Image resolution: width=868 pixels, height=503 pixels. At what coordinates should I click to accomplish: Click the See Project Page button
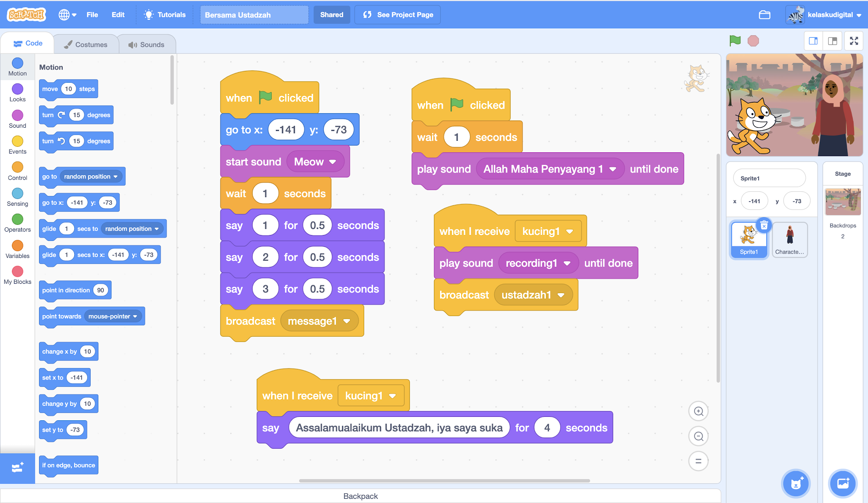398,15
